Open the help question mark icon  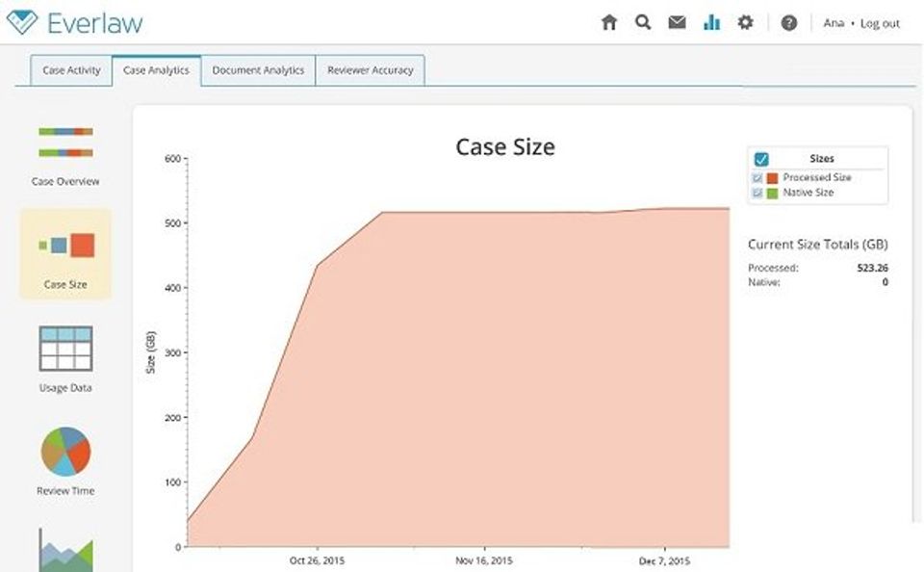pos(789,23)
